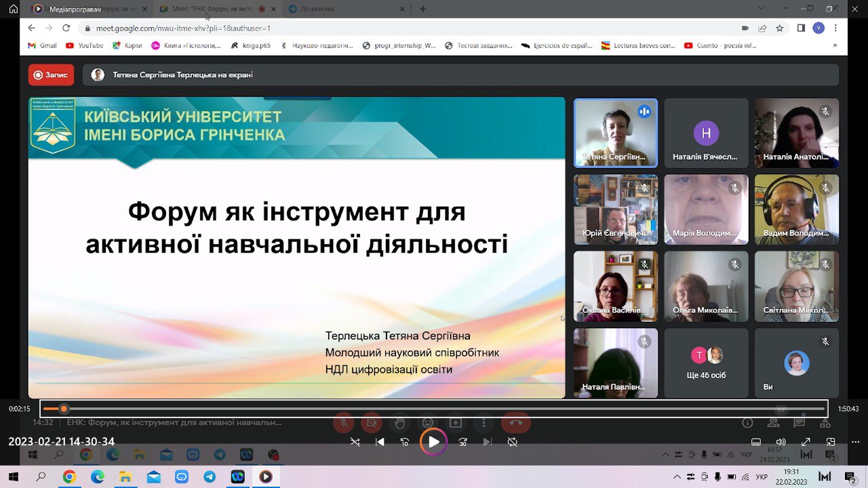The width and height of the screenshot is (868, 488).
Task: Click the present screen icon in Meet controls
Action: pyautogui.click(x=455, y=422)
